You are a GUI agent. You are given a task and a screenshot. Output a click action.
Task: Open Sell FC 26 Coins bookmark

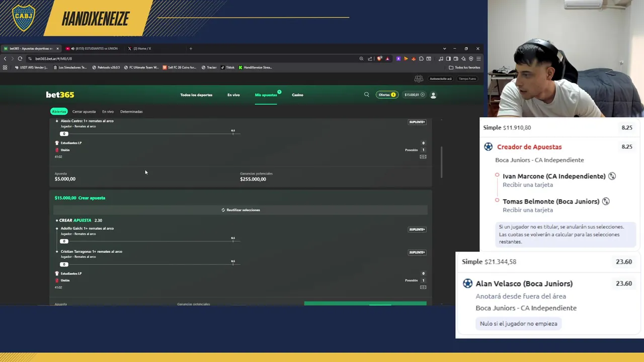180,67
